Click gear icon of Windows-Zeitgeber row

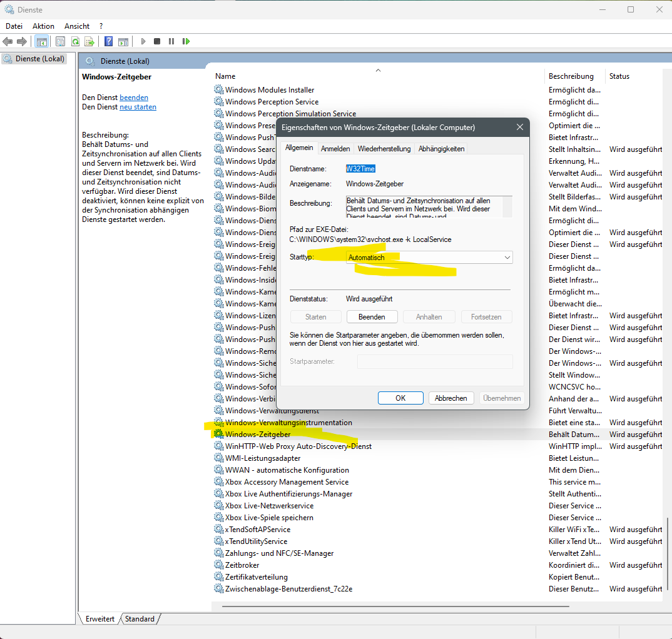219,434
